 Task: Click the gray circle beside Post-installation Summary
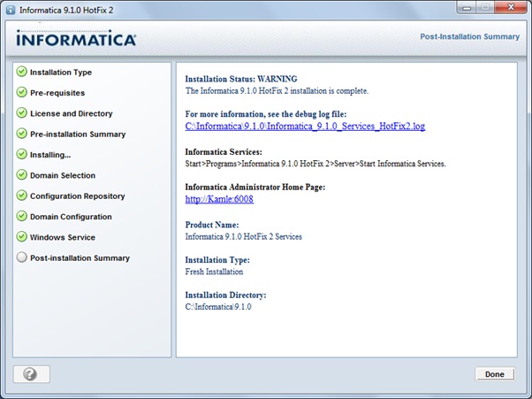[x=22, y=257]
